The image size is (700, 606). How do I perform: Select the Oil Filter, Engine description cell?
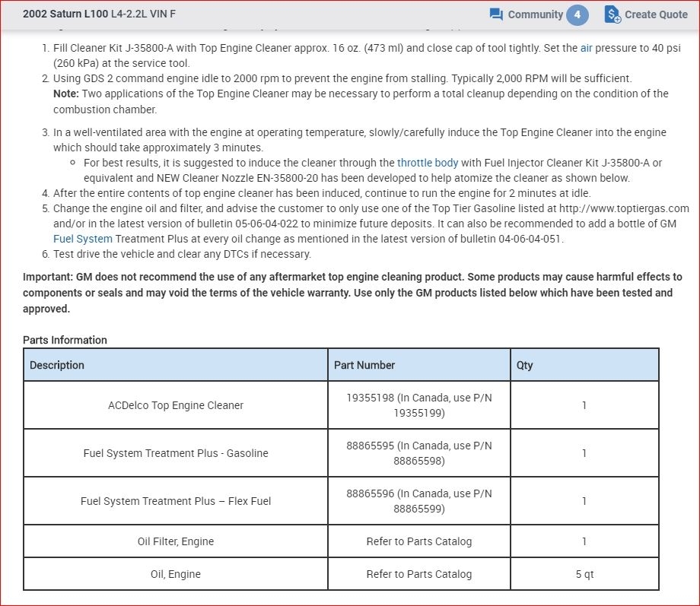click(176, 541)
